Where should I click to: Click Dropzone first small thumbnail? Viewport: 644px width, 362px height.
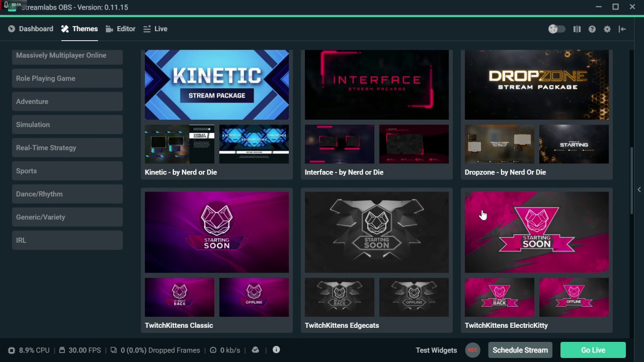point(500,144)
